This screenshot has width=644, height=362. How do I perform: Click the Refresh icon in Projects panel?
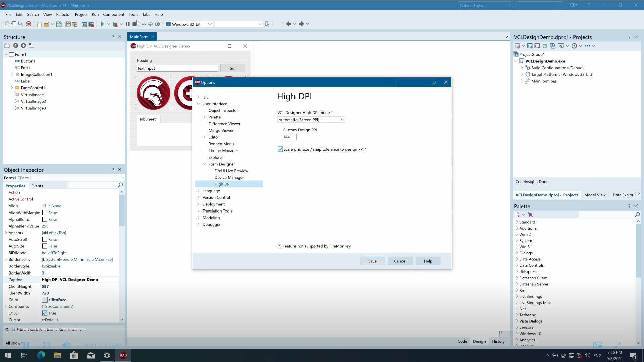(x=545, y=46)
